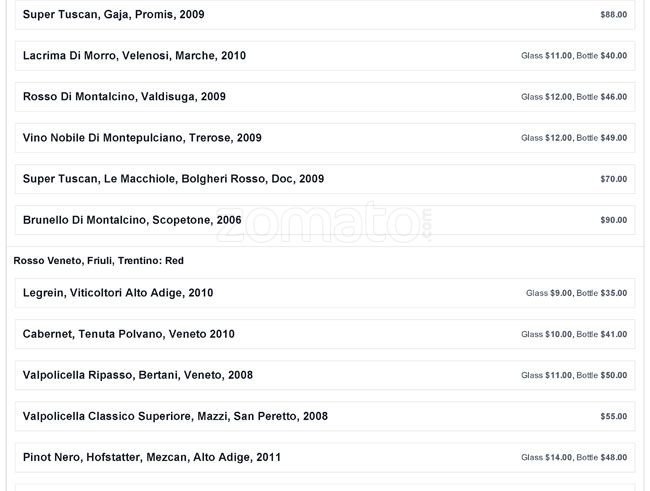Click the Glass $11.00, Bottle $40.00 price
Image resolution: width=650 pixels, height=491 pixels.
[x=574, y=56]
